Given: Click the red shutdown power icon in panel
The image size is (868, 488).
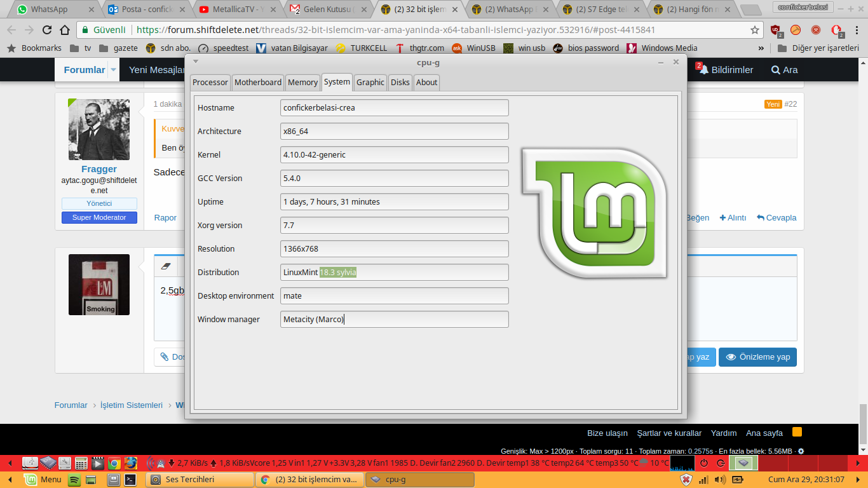Looking at the screenshot, I should click(x=704, y=463).
